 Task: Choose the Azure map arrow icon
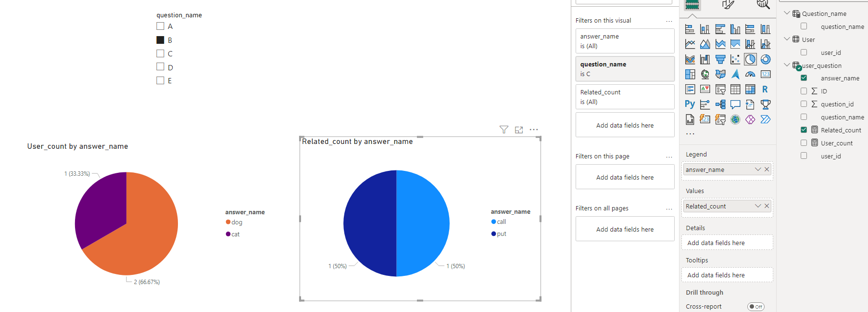click(x=735, y=74)
